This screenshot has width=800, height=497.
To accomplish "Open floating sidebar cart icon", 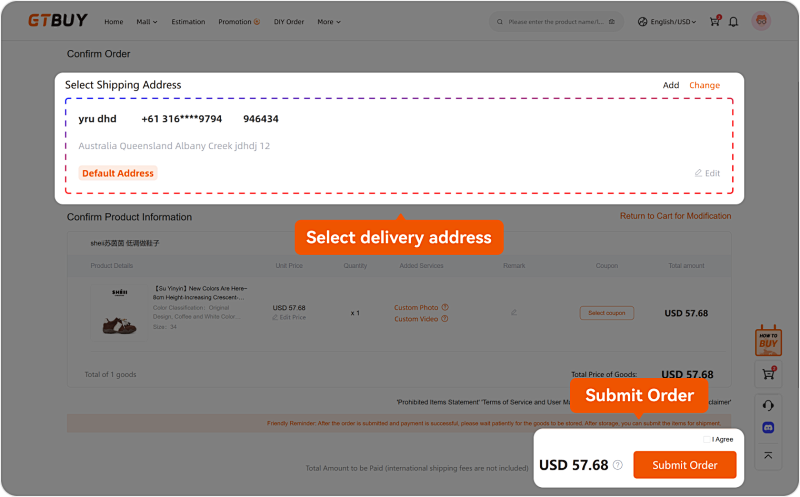I will point(768,374).
